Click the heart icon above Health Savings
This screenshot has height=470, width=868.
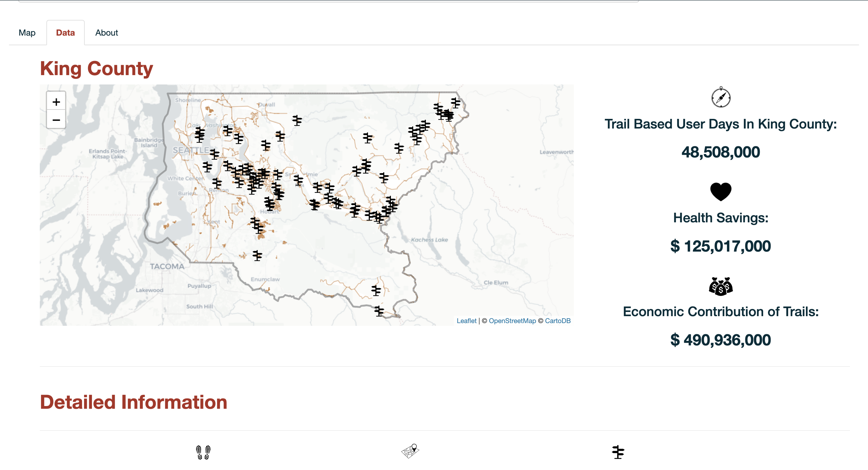pos(720,191)
